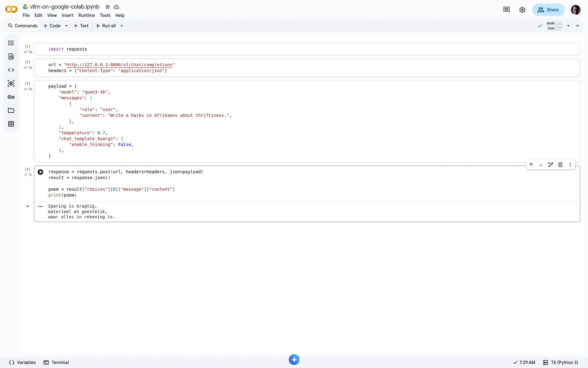Check the cloud save status icon
Screen dimensions: 588x368
coord(116,7)
